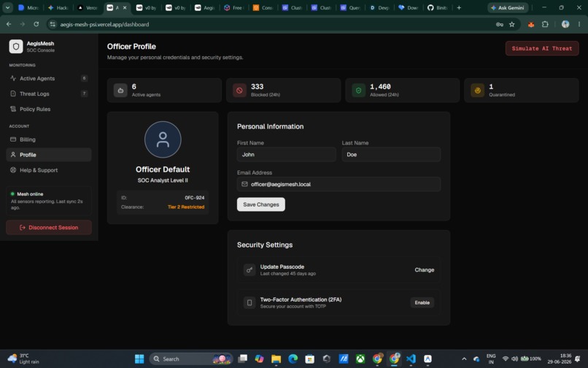Click the envelope icon in the email field
The height and width of the screenshot is (368, 588).
[244, 184]
